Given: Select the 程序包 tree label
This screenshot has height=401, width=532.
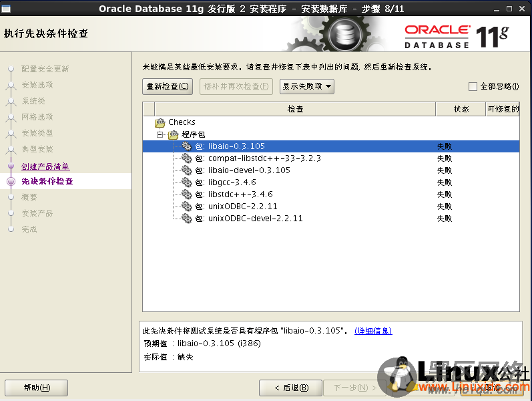Looking at the screenshot, I should pyautogui.click(x=194, y=134).
